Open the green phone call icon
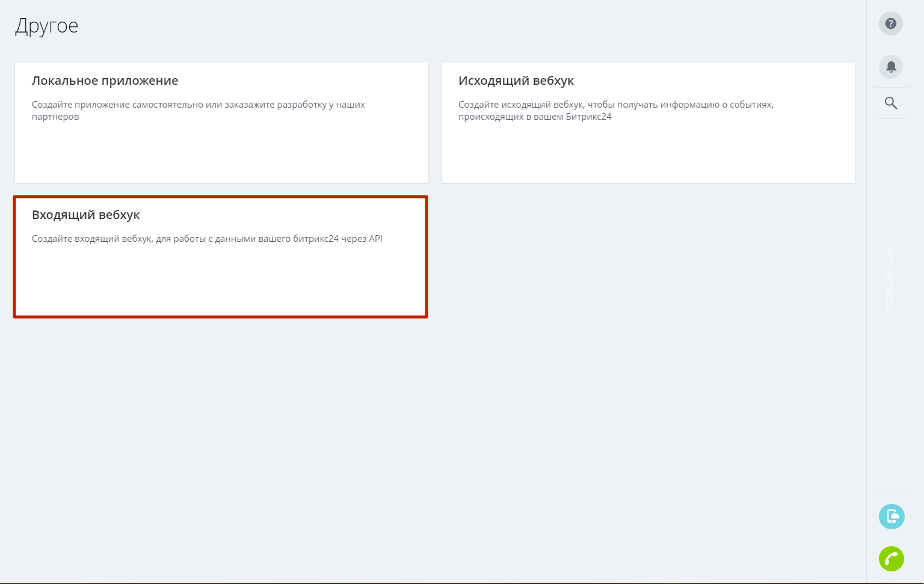924x584 pixels. [x=892, y=559]
